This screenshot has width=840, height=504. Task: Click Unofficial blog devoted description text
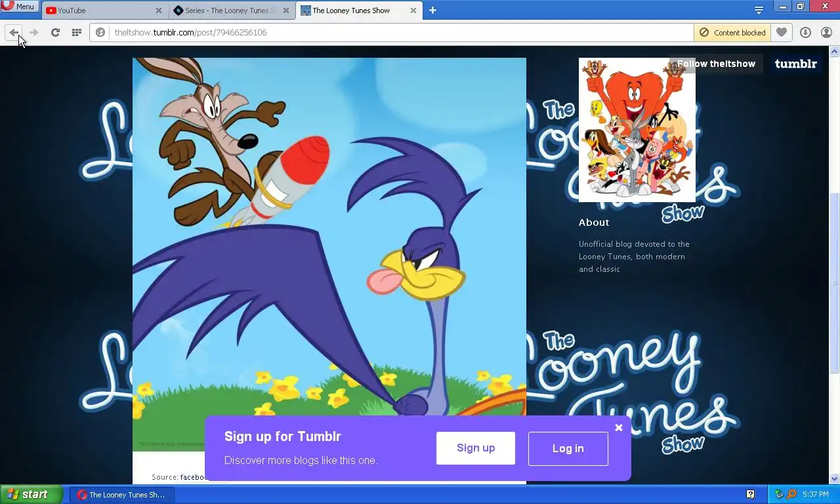click(634, 257)
